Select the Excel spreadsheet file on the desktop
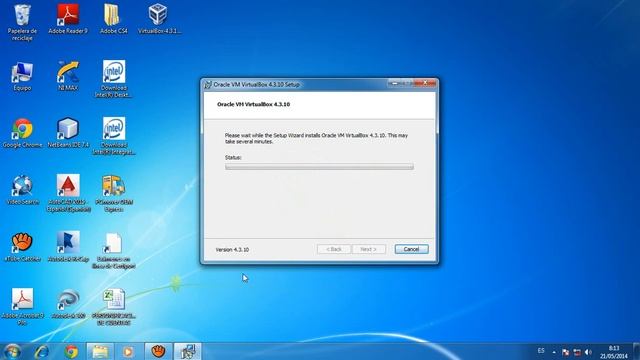This screenshot has width=640, height=360. [x=113, y=307]
